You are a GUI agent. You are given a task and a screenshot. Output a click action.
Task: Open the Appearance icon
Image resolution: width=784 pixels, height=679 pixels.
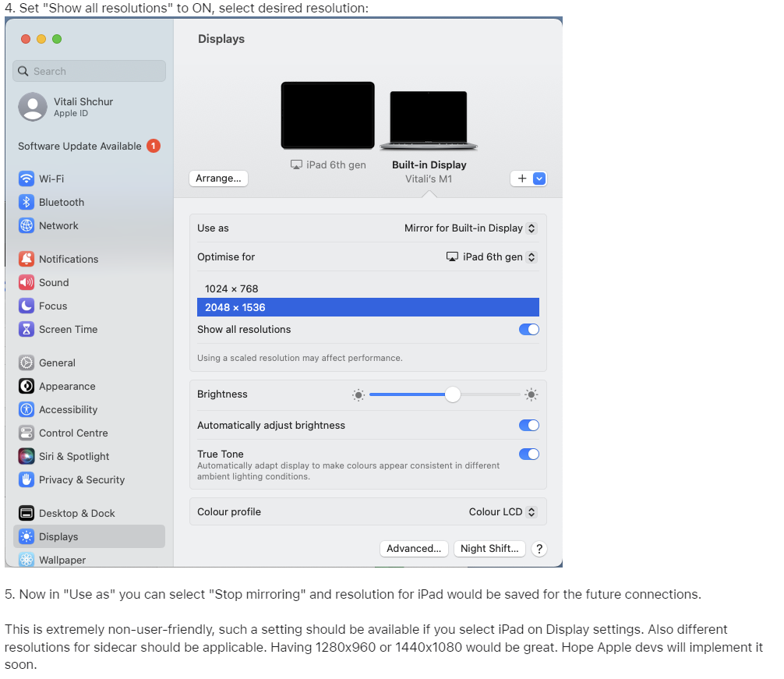point(26,386)
